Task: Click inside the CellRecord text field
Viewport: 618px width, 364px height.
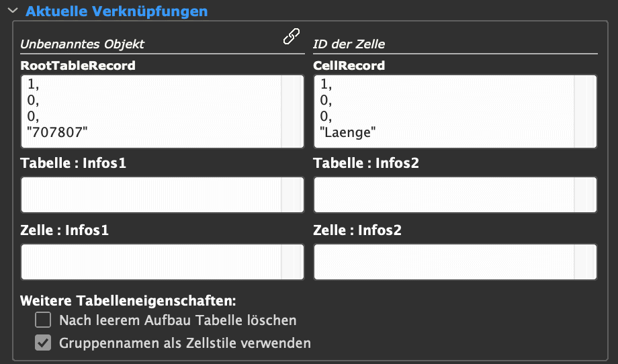Action: pyautogui.click(x=444, y=111)
